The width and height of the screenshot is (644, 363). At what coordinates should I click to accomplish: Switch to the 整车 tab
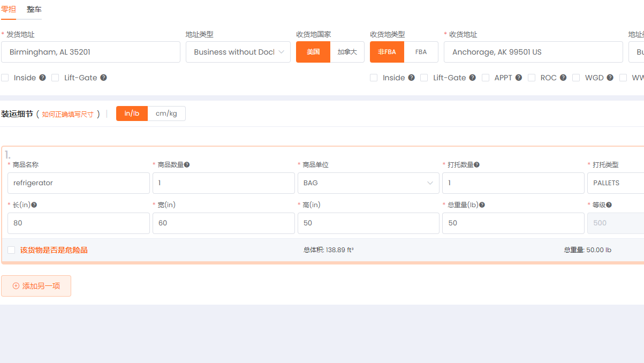point(34,10)
